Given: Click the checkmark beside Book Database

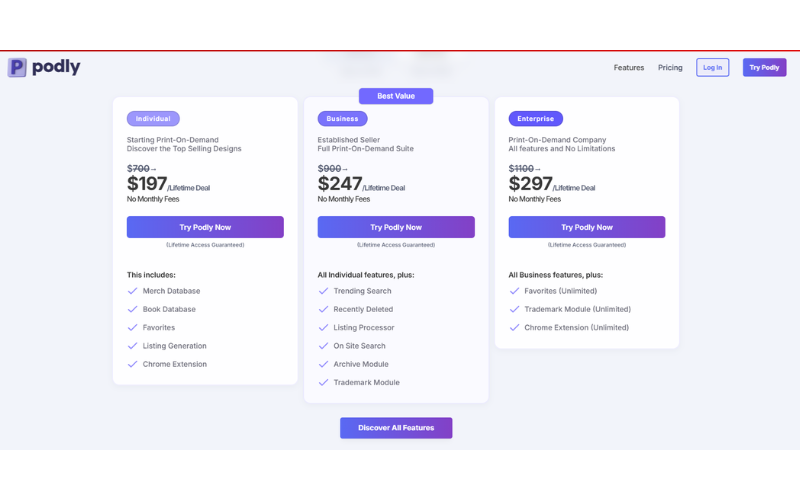Looking at the screenshot, I should 132,309.
